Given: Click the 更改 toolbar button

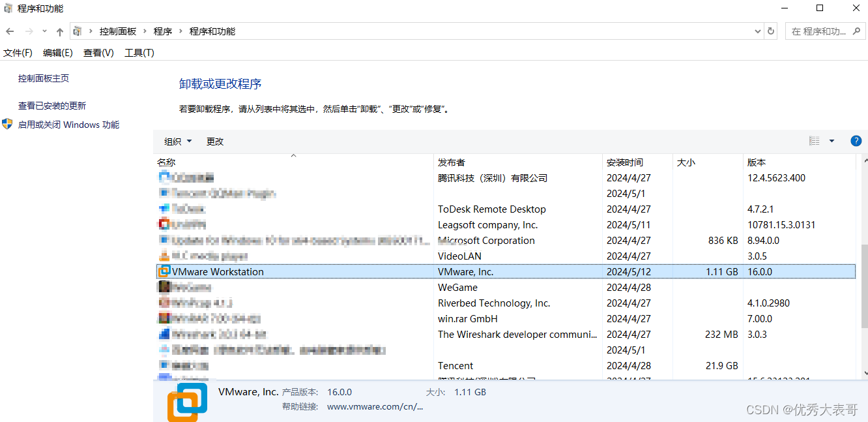Looking at the screenshot, I should [x=215, y=142].
